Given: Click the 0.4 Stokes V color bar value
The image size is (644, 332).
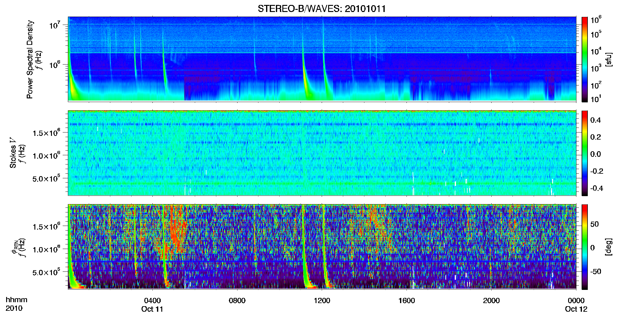Looking at the screenshot, I should tap(595, 120).
